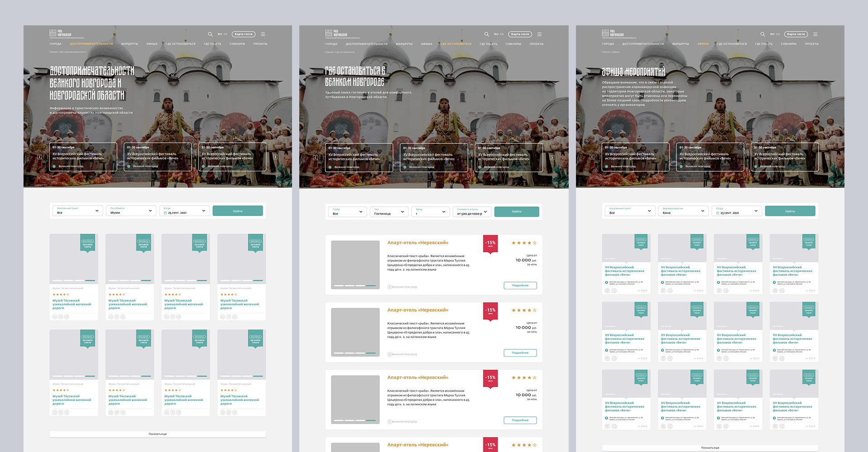Open first hero event card on Достопримечательности page
Viewport: 868px width, 452px height.
[x=83, y=157]
